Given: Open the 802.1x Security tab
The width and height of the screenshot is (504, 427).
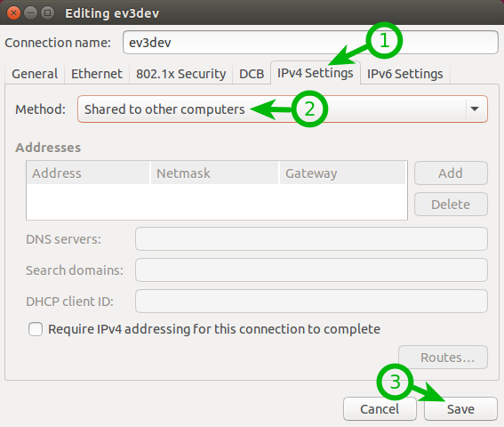Looking at the screenshot, I should [181, 74].
